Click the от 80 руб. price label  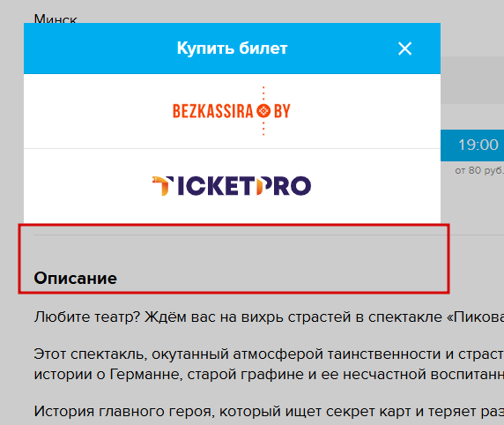[x=479, y=170]
